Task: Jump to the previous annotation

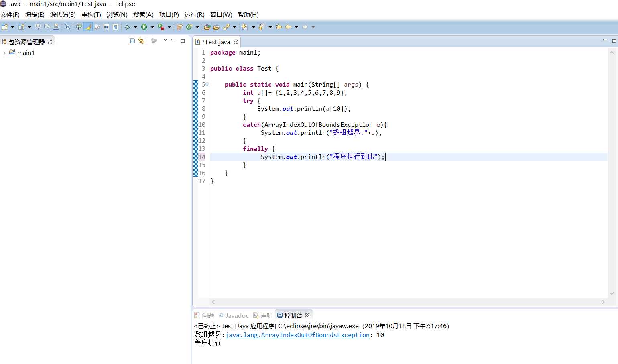Action: click(262, 27)
